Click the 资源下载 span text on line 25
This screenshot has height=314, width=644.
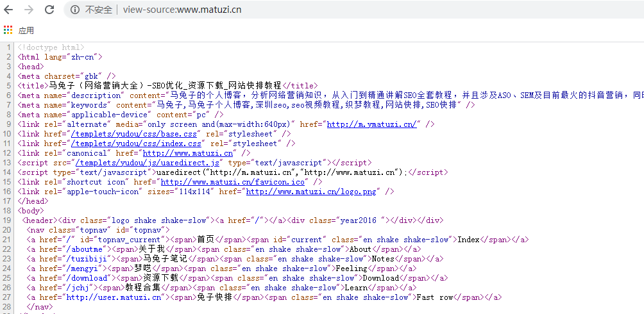point(161,278)
